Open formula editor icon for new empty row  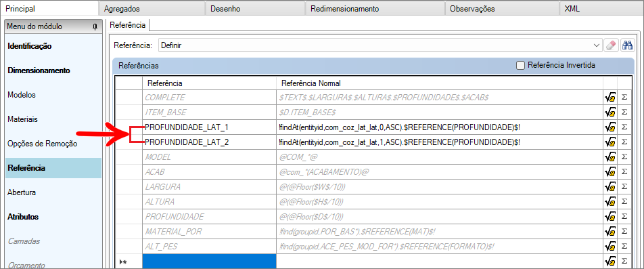click(x=610, y=261)
